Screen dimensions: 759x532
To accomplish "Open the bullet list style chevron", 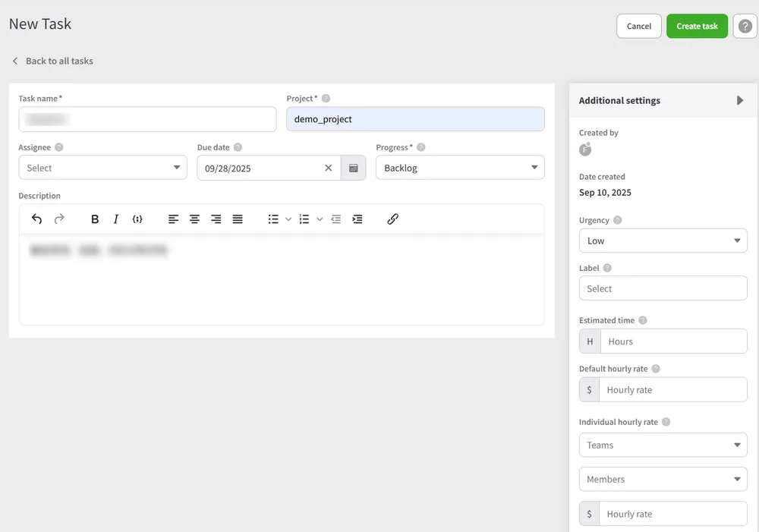I will (288, 219).
